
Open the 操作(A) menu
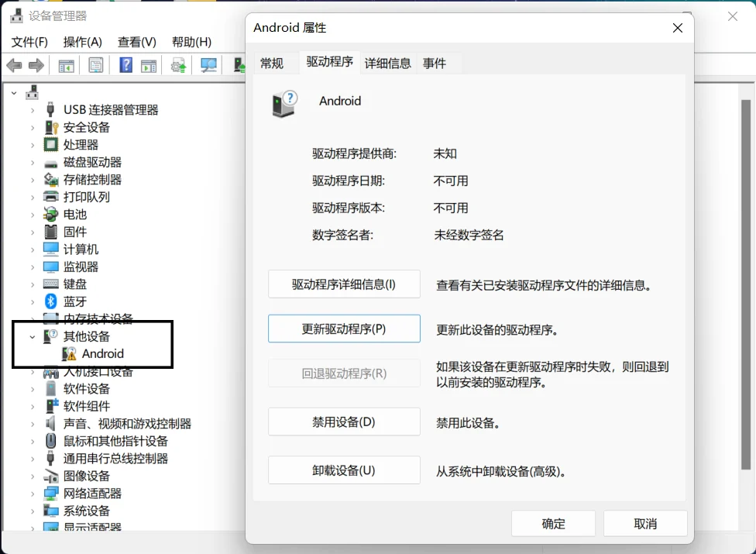tap(82, 42)
